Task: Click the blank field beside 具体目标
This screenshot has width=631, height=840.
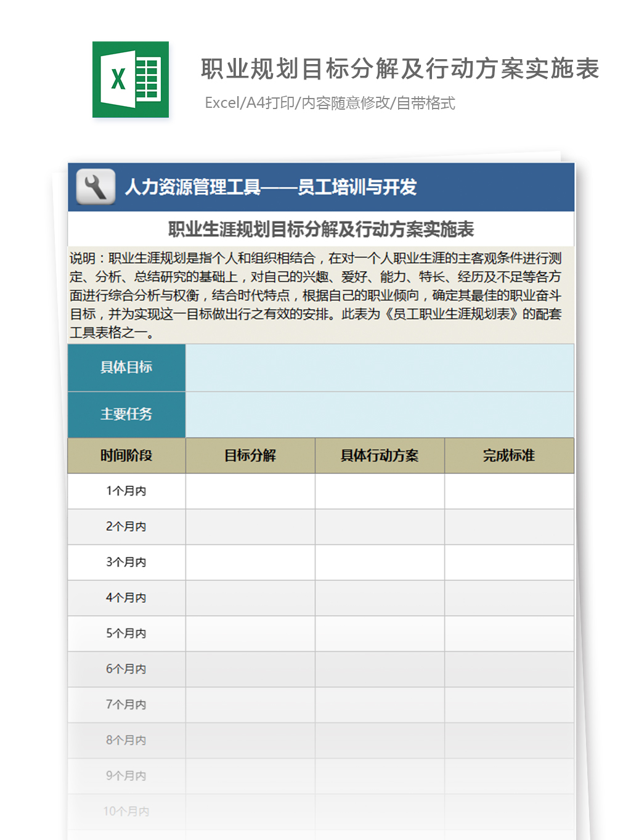Action: (379, 367)
